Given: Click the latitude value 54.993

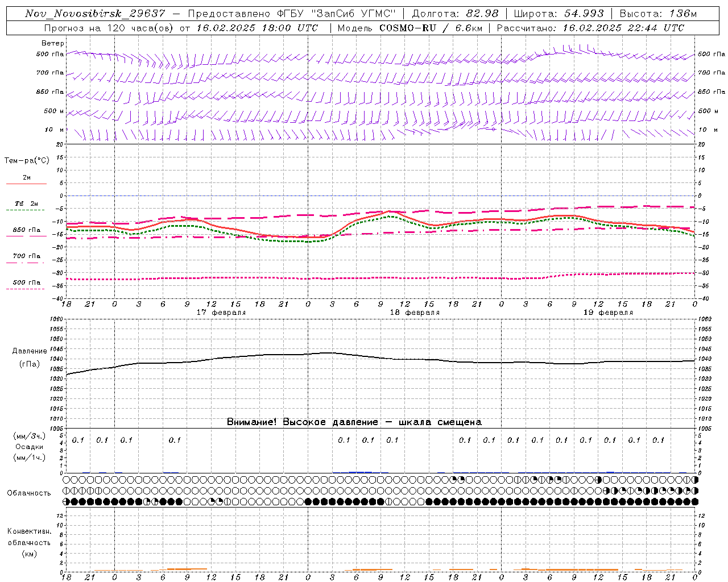Looking at the screenshot, I should (584, 14).
